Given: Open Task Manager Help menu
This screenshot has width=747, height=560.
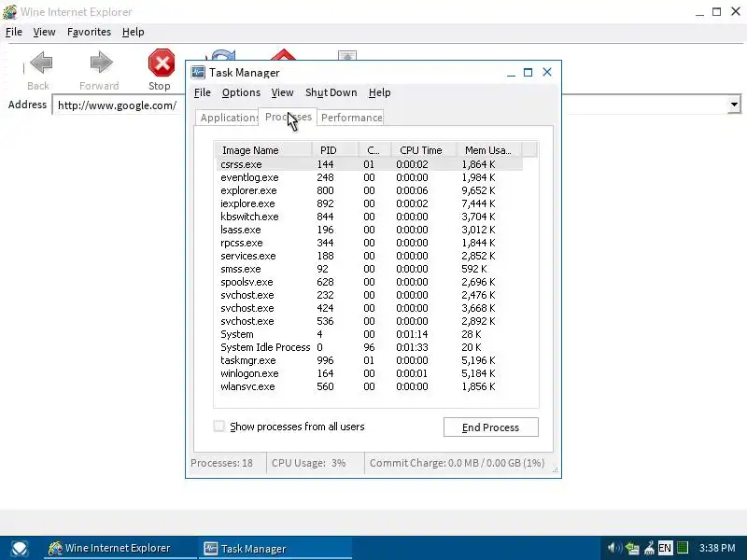Looking at the screenshot, I should [379, 92].
